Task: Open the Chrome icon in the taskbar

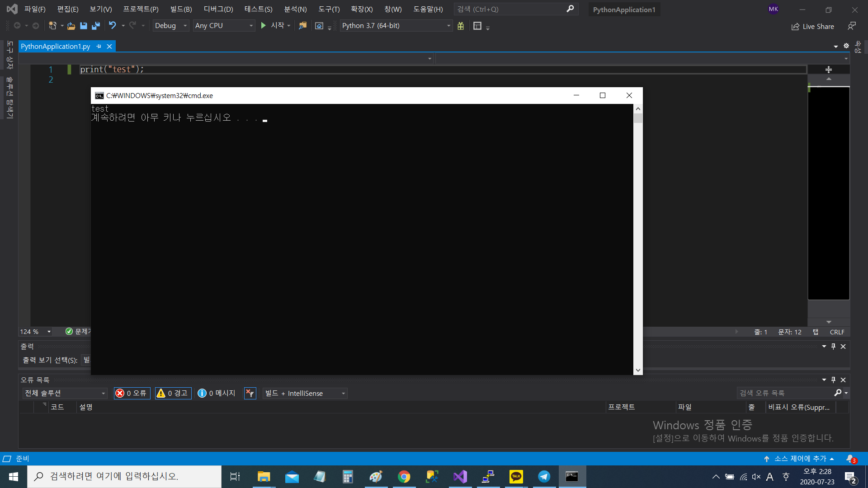Action: click(x=404, y=477)
